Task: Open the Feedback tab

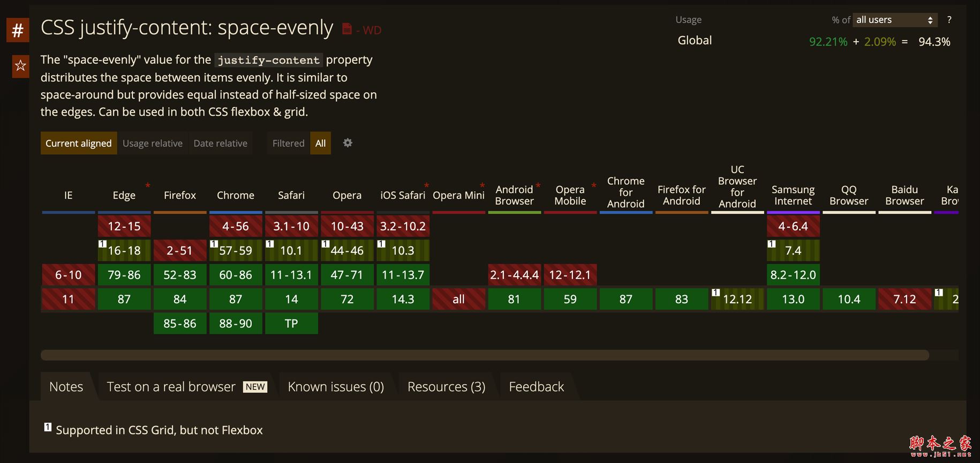Action: pos(537,386)
